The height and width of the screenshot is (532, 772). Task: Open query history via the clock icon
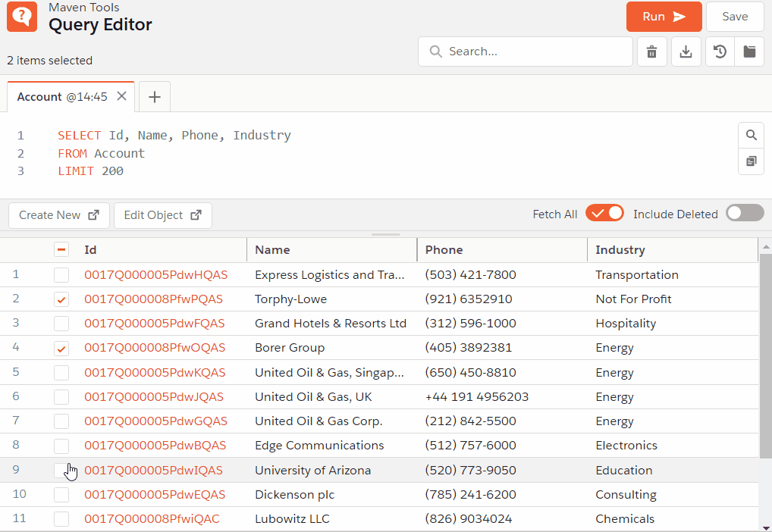(x=719, y=51)
